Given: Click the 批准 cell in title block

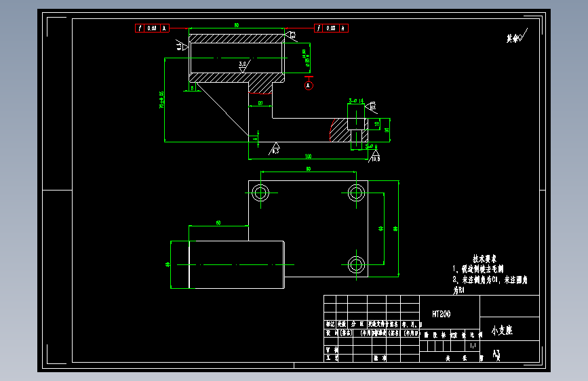Looking at the screenshot, I should [x=379, y=358].
